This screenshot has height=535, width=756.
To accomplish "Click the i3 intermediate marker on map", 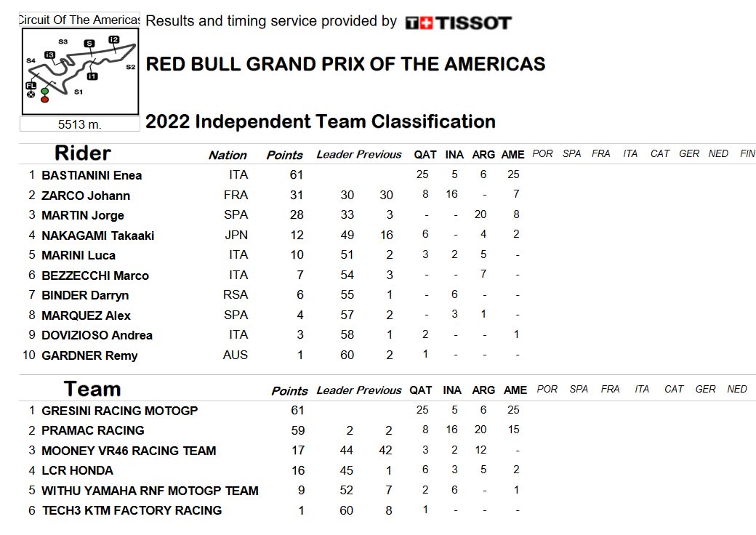I will point(49,55).
